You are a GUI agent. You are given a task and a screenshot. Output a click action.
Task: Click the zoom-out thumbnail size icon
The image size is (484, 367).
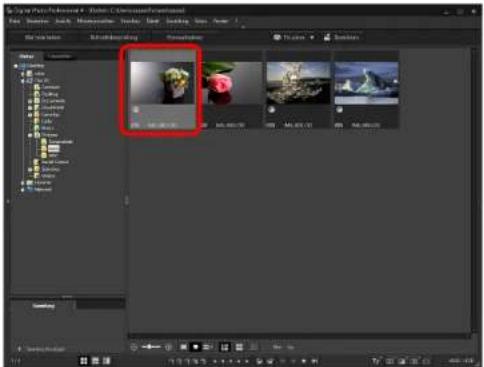(x=134, y=348)
